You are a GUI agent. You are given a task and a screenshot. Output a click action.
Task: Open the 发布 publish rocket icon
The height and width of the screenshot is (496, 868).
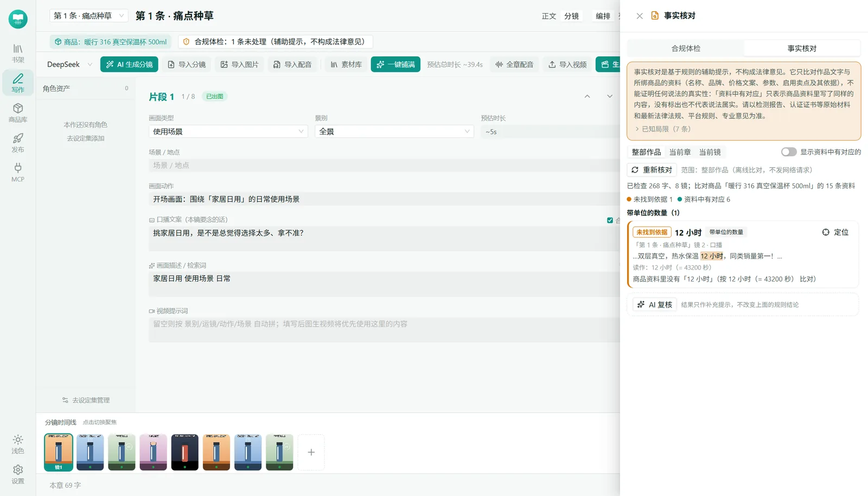(18, 143)
